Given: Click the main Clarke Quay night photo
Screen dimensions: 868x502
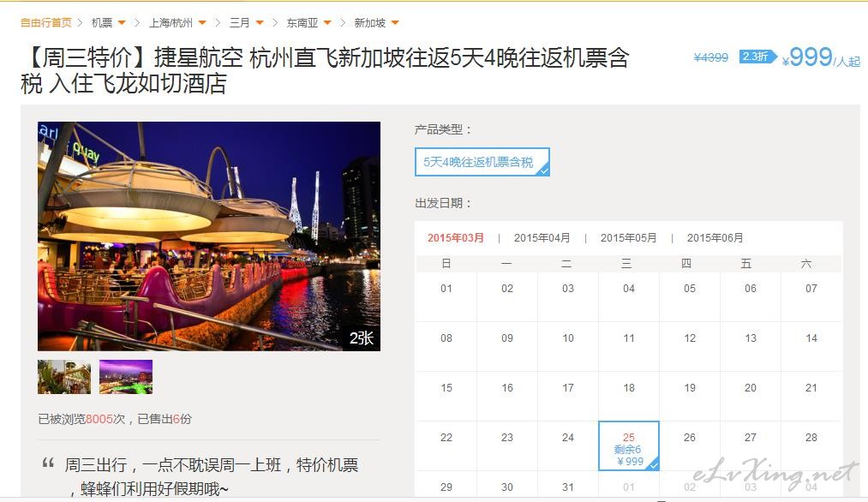Looking at the screenshot, I should click(x=209, y=236).
